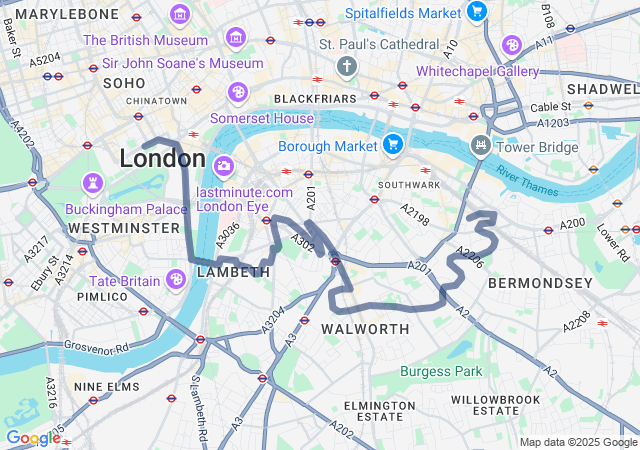Select the Buckingham Palace castle icon
Screen dimensions: 640x450
93,183
